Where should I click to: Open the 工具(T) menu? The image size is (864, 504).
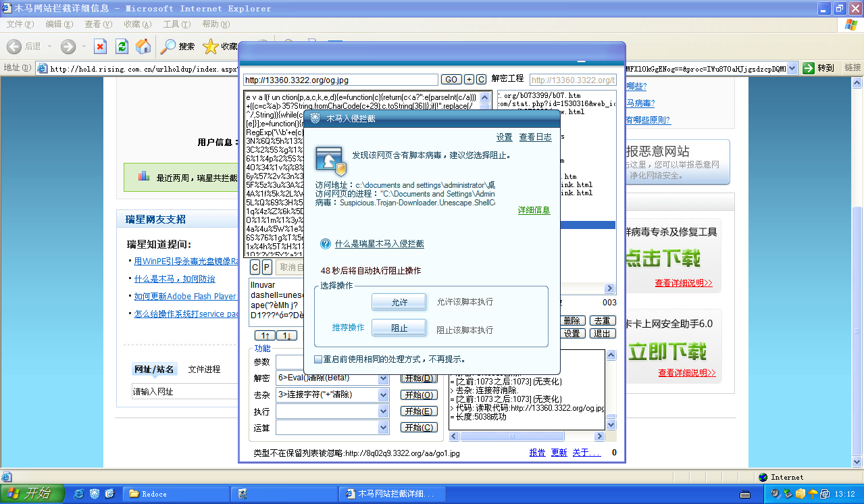[x=176, y=24]
